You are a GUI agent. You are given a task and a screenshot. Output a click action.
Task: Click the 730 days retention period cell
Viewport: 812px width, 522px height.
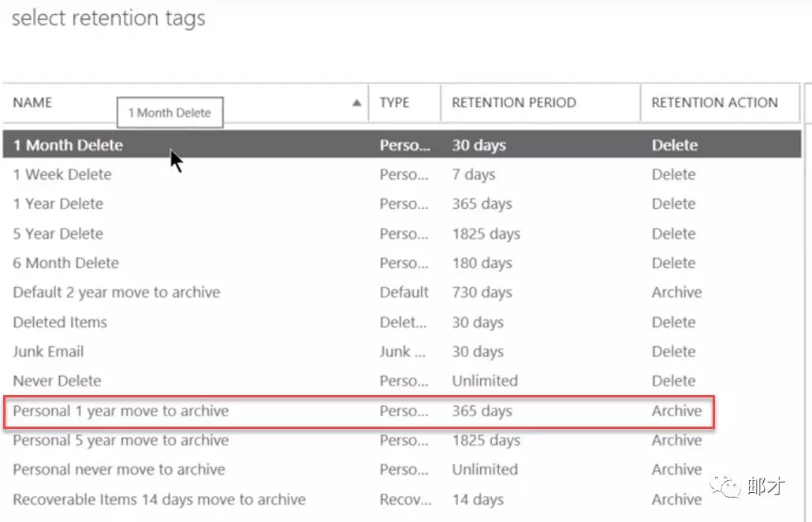coord(482,293)
